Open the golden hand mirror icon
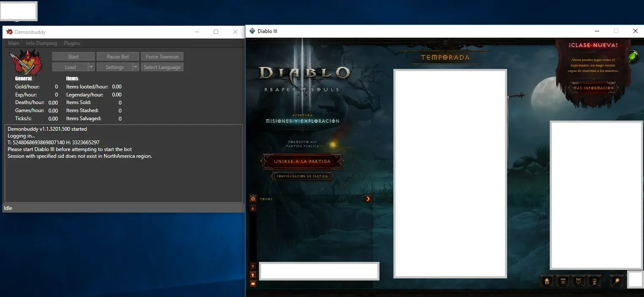Image resolution: width=644 pixels, height=297 pixels. [617, 281]
